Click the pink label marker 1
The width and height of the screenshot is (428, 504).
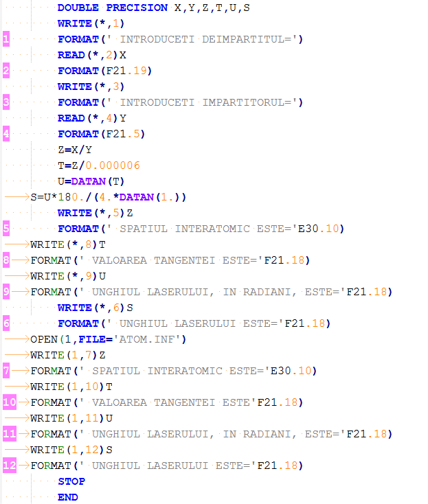pos(6,39)
